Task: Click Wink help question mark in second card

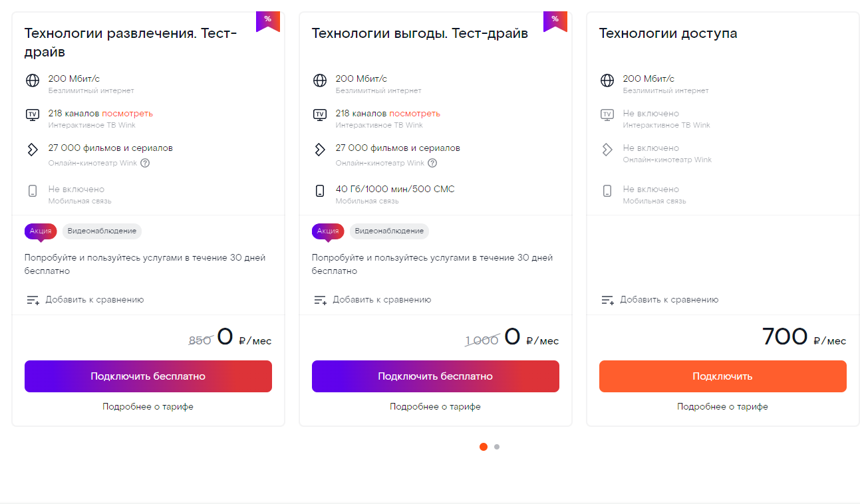Action: click(x=432, y=163)
